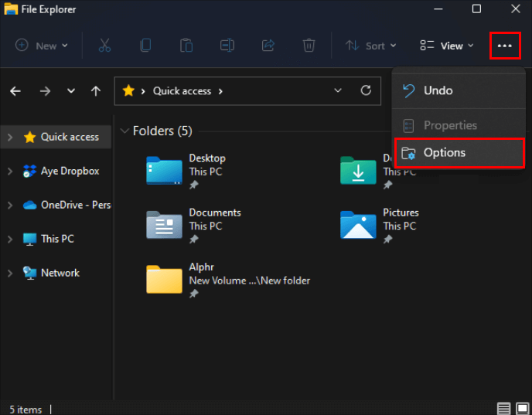The height and width of the screenshot is (415, 532).
Task: Click the Refresh icon beside address bar
Action: (x=366, y=90)
